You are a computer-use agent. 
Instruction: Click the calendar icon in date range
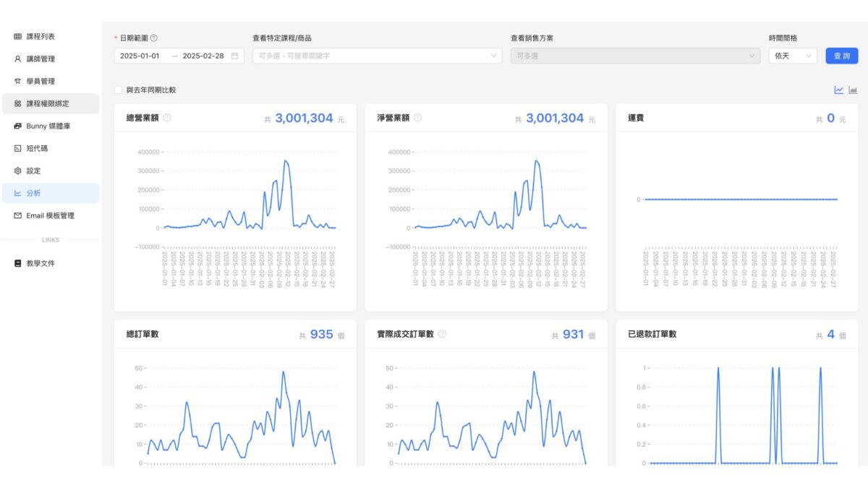pyautogui.click(x=234, y=56)
